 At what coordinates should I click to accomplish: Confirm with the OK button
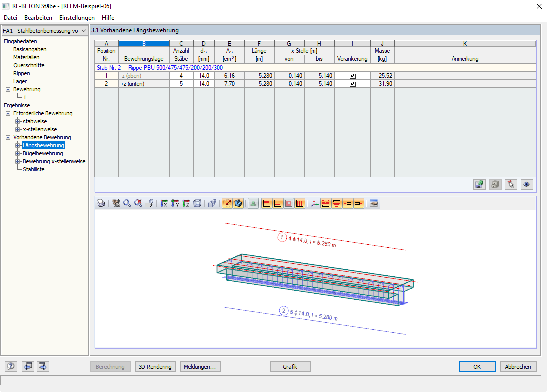477,367
